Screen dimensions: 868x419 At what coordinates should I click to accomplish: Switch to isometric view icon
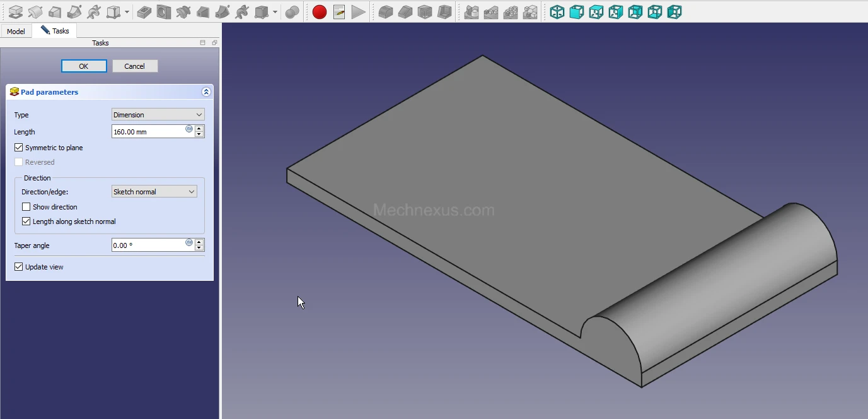(557, 12)
